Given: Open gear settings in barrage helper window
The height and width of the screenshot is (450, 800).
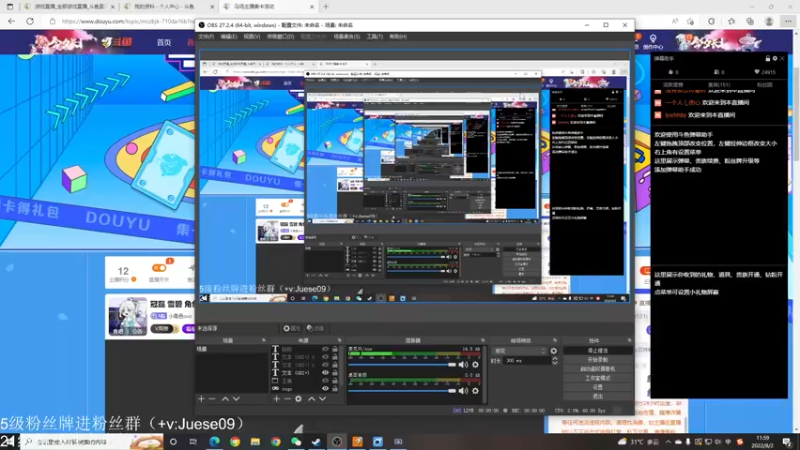Looking at the screenshot, I should pyautogui.click(x=774, y=59).
